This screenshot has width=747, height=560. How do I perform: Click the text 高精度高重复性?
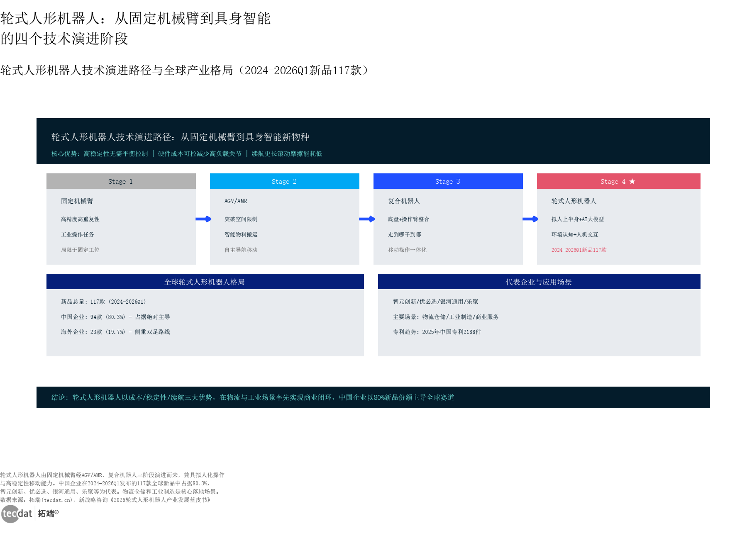(x=80, y=219)
